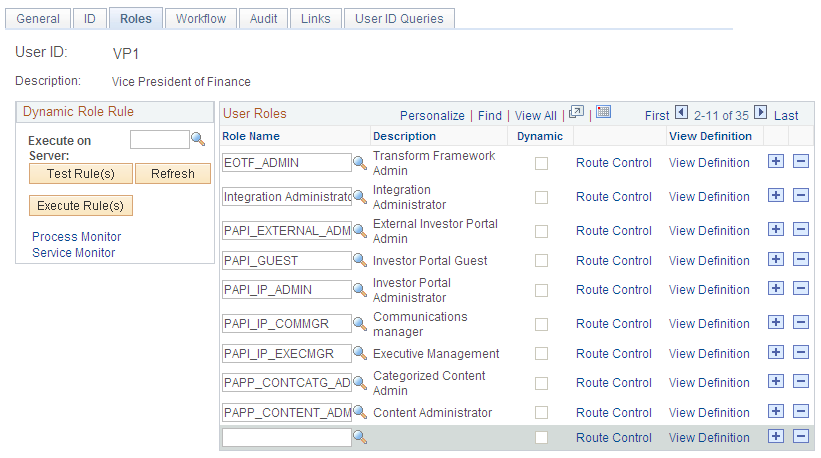Click lookup icon next to PAPP_CONTENT_ADM role
Image resolution: width=821 pixels, height=458 pixels.
[360, 413]
